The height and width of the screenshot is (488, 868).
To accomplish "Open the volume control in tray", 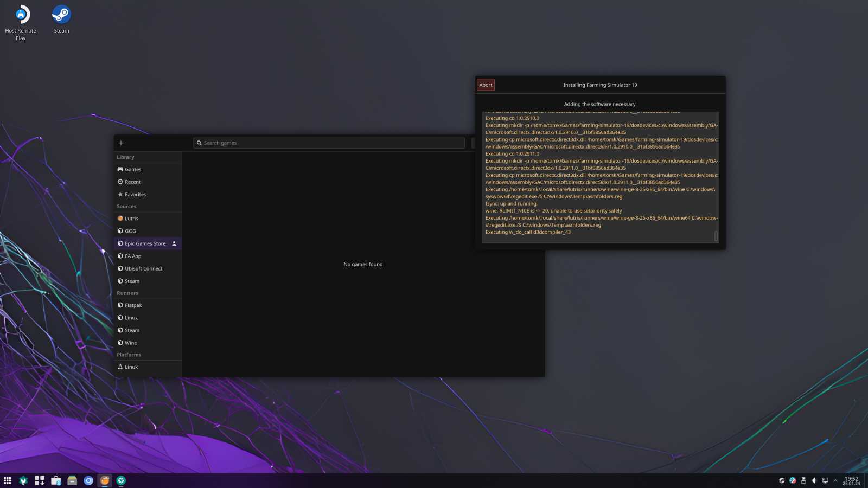I will [x=814, y=480].
